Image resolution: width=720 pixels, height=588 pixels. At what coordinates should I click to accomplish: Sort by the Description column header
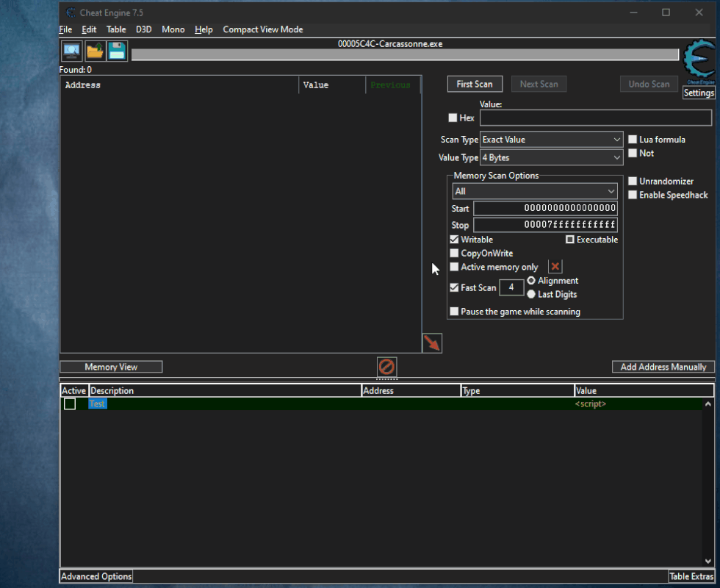pos(225,390)
